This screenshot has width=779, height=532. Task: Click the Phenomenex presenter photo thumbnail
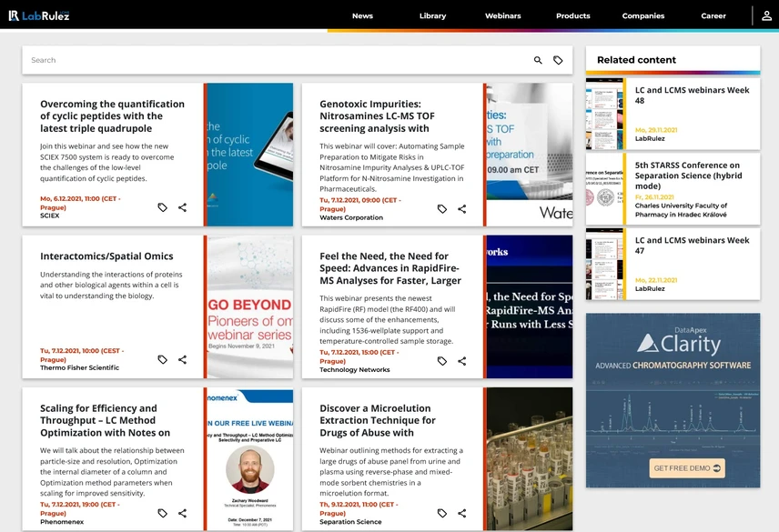[x=250, y=459]
